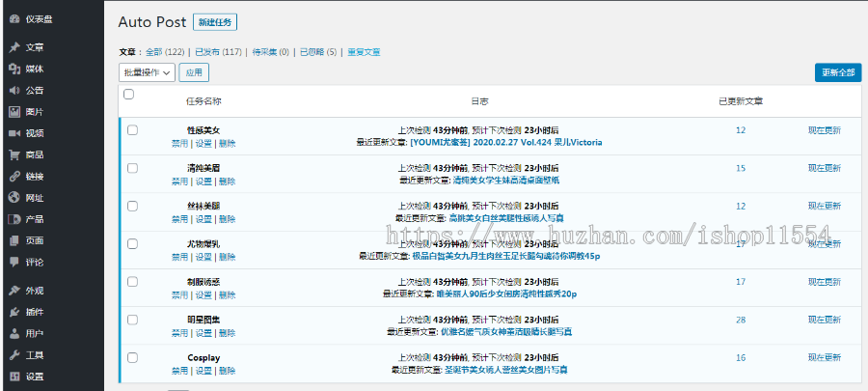The image size is (868, 391).
Task: Click the 新建任务 button
Action: 215,22
